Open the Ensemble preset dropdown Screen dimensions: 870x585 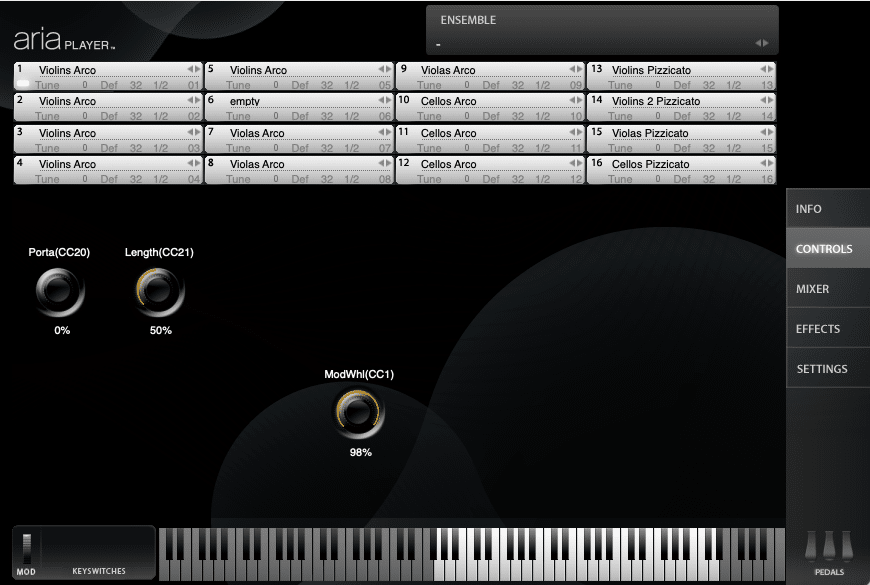[x=595, y=43]
